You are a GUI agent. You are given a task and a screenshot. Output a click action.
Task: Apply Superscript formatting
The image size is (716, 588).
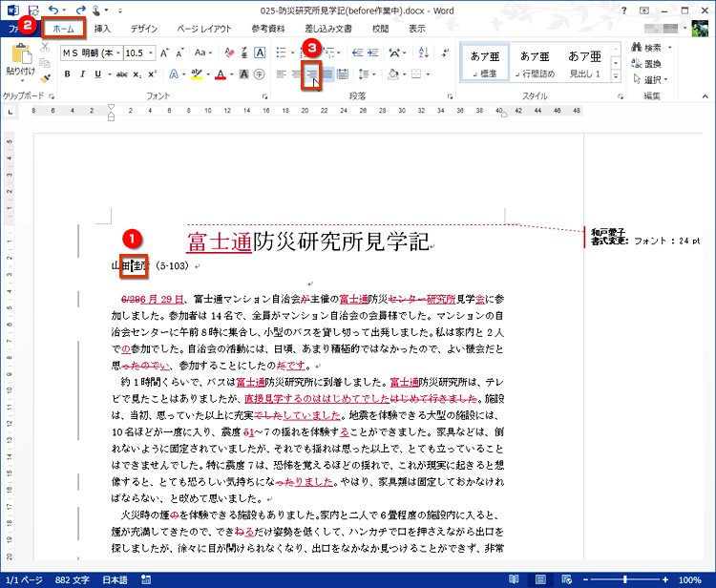click(153, 73)
